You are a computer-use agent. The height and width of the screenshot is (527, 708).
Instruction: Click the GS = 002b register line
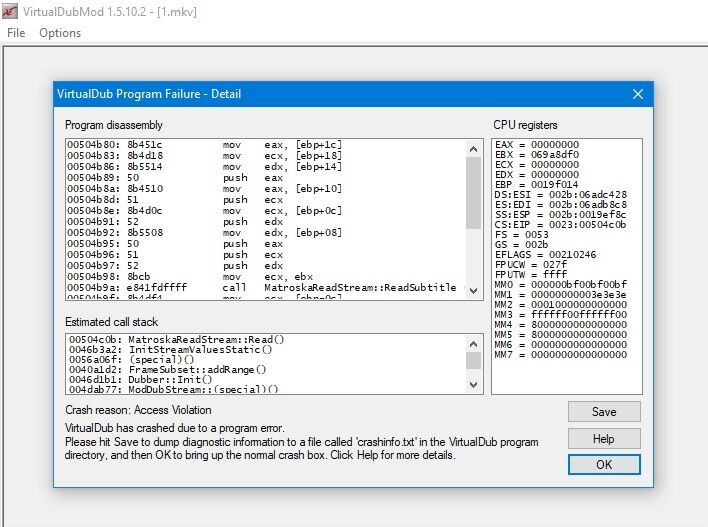[522, 244]
